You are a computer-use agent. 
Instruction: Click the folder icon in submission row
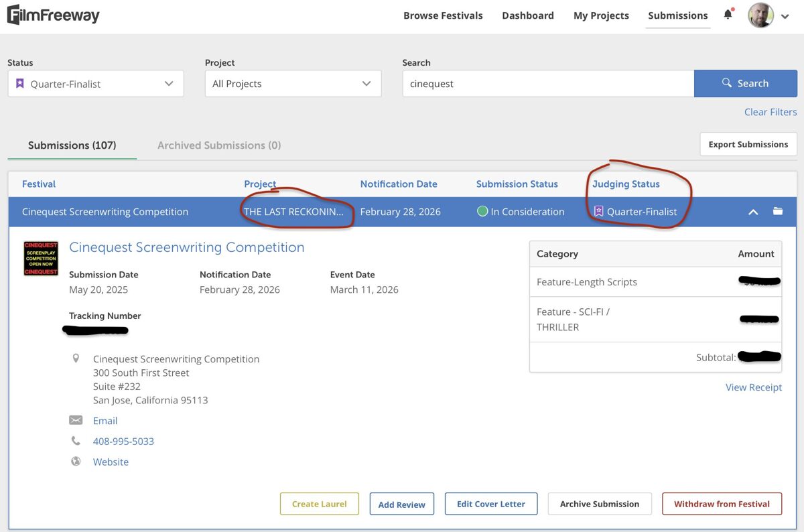777,211
